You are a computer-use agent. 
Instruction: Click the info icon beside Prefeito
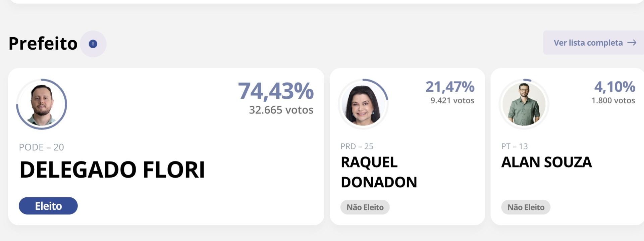[93, 44]
